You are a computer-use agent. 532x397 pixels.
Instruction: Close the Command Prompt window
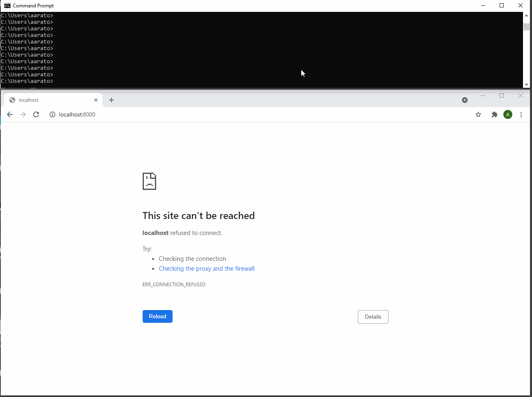(x=521, y=5)
